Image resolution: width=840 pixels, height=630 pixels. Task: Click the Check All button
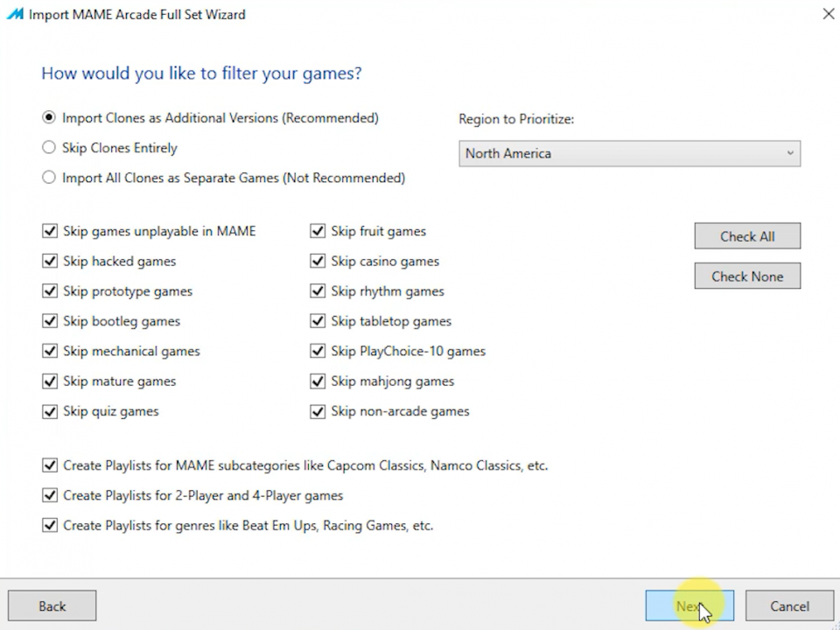746,235
